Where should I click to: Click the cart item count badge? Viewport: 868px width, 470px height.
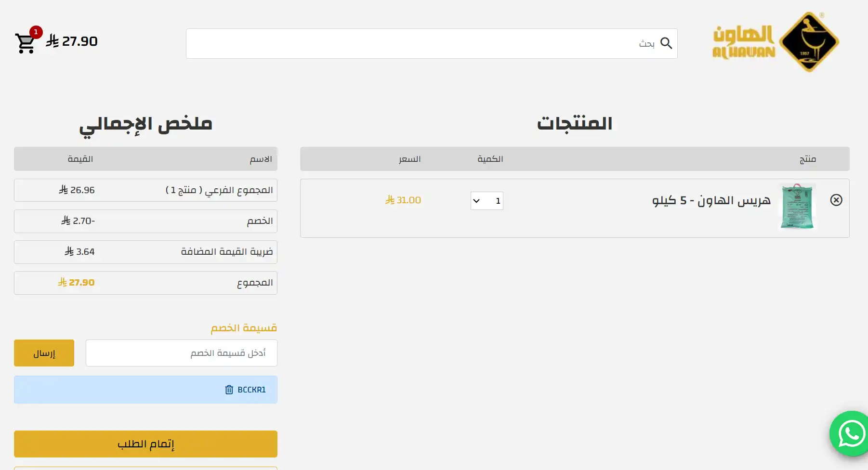[x=36, y=32]
